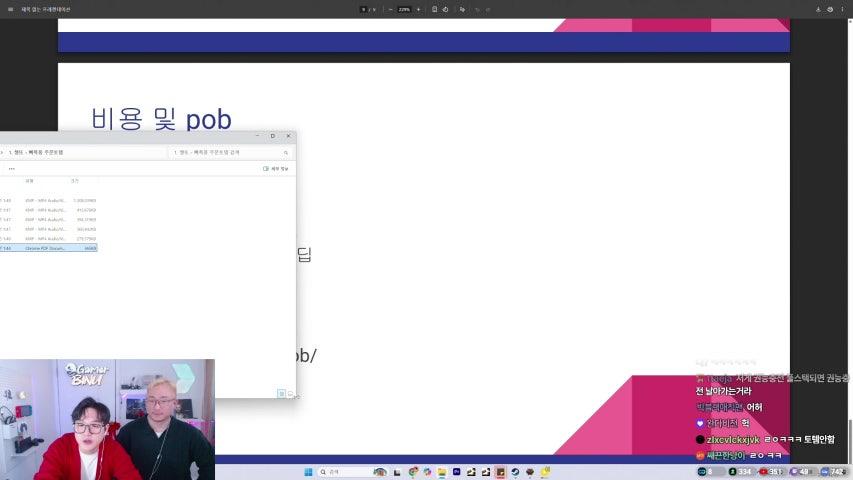
Task: Print the PDF document
Action: click(830, 9)
